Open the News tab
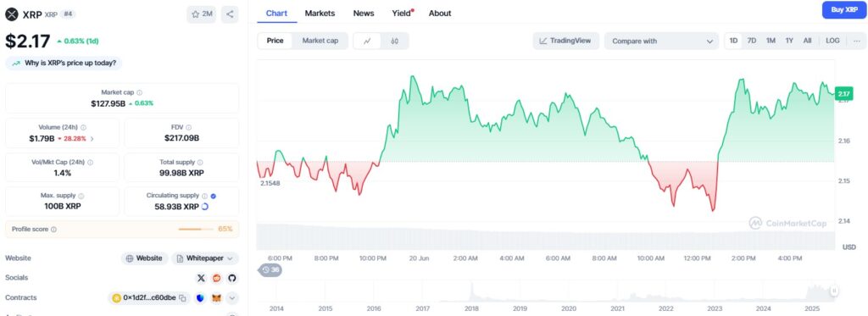 point(364,14)
